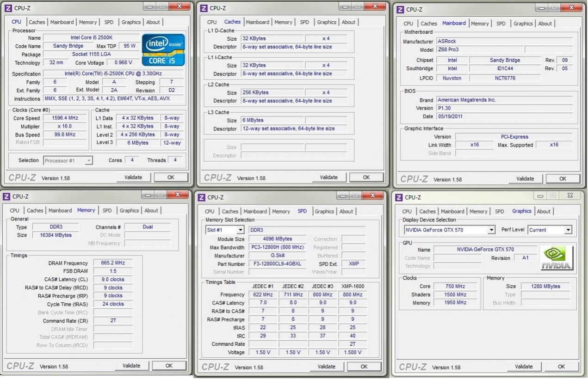Click the GPU core clock 750 MHz value
The image size is (588, 379).
coord(455,287)
